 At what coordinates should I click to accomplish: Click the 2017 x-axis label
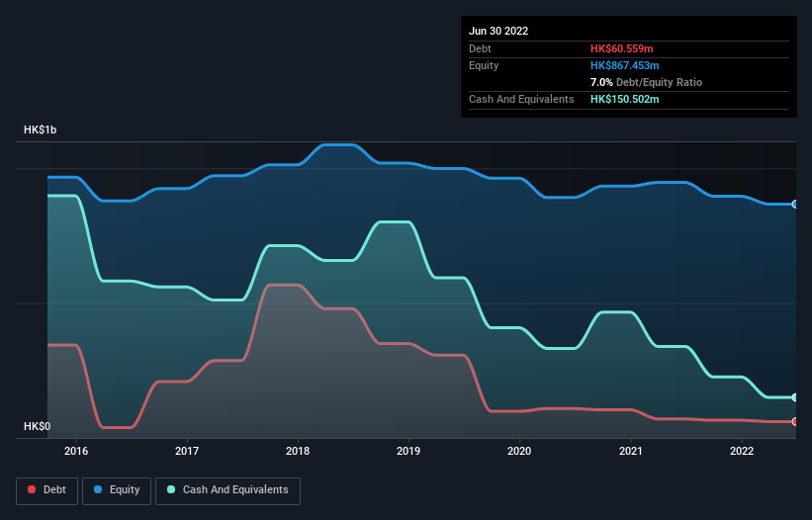187,451
